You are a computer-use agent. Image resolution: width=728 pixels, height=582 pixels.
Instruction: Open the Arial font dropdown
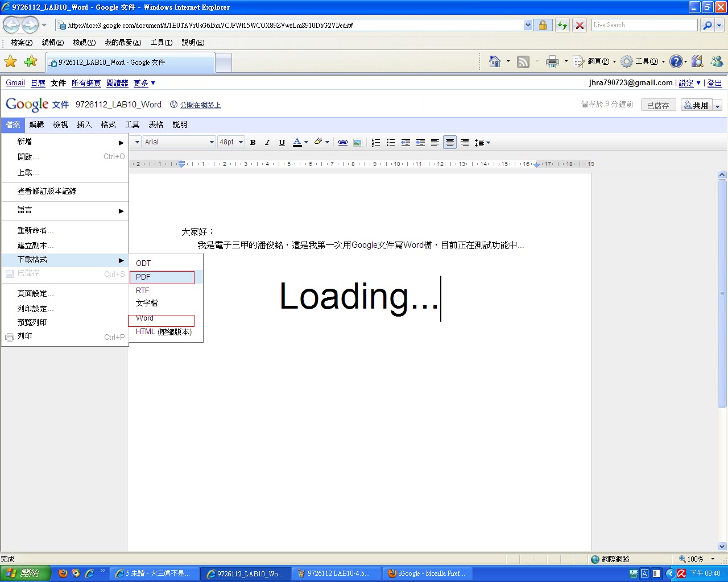179,142
